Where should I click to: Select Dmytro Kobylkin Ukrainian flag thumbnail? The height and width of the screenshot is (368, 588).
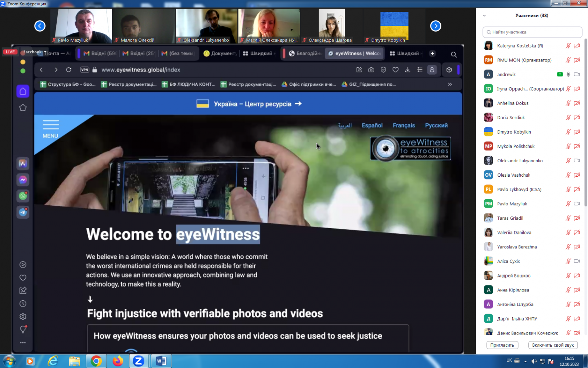pyautogui.click(x=394, y=26)
